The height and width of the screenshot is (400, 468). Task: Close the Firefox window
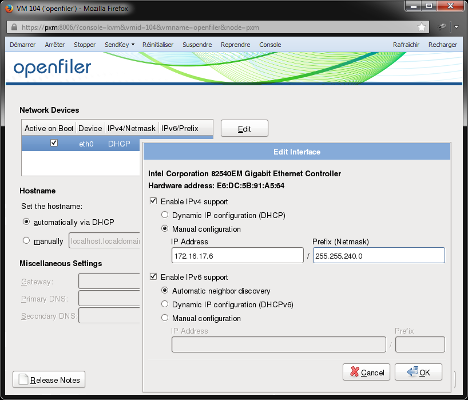(x=450, y=6)
